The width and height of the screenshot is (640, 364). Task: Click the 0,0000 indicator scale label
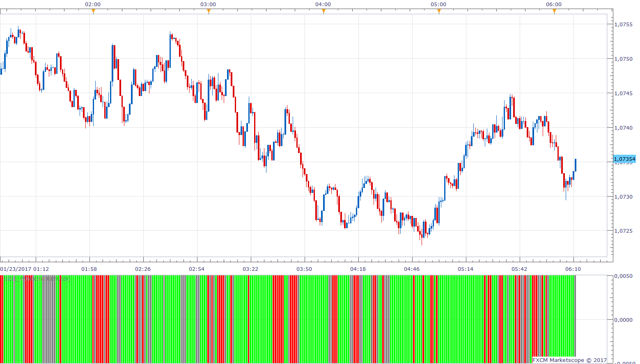pos(623,320)
